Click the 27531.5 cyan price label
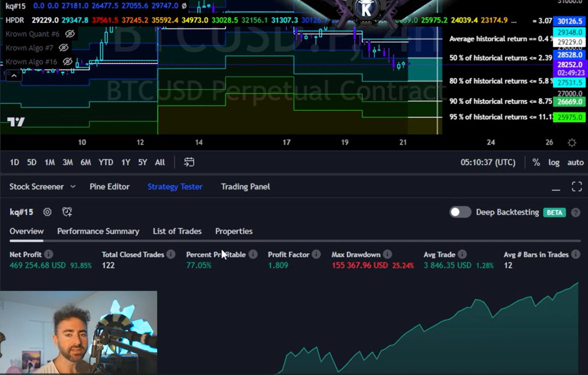Image resolution: width=588 pixels, height=375 pixels. [568, 83]
